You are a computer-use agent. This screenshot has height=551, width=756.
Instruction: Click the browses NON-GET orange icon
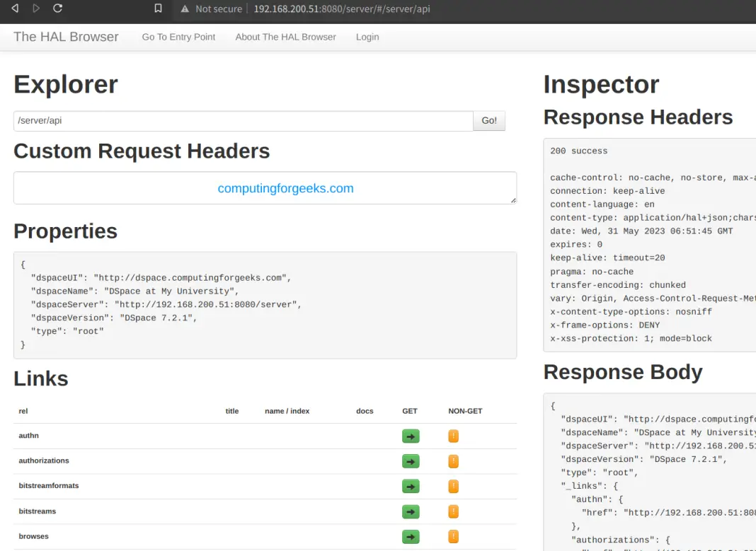[453, 537]
